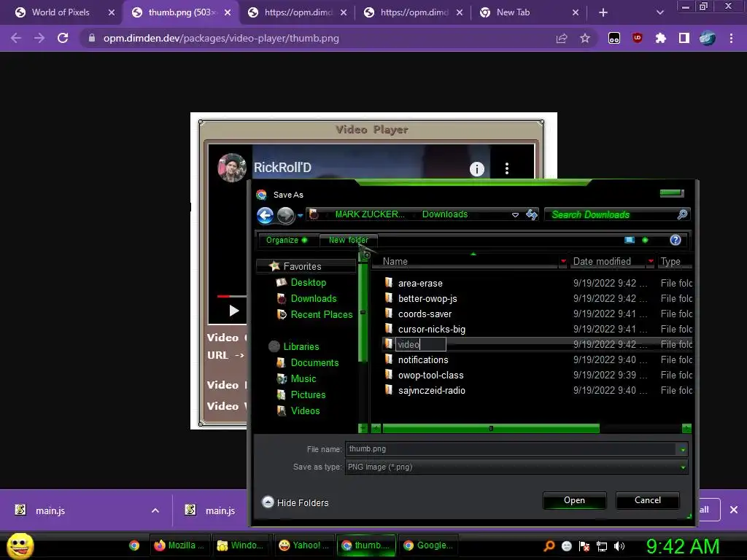The width and height of the screenshot is (747, 560).
Task: Click the info icon on video thumbnail
Action: coord(477,168)
